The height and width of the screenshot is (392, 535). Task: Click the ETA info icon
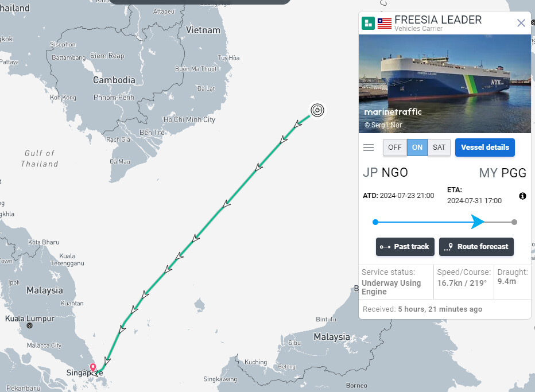(522, 196)
